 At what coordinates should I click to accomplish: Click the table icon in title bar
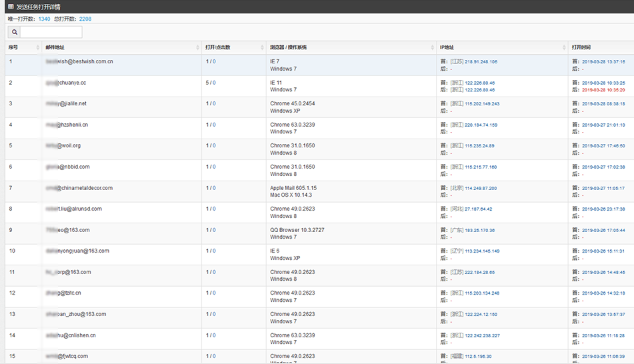[11, 7]
